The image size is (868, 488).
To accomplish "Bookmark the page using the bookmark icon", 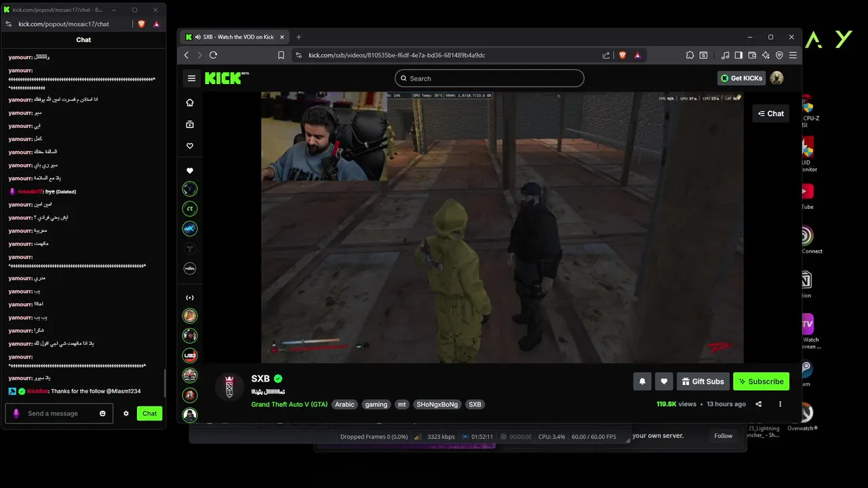I will click(281, 55).
